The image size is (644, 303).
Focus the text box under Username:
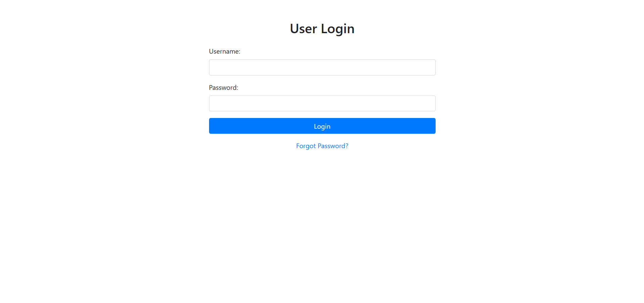click(322, 67)
